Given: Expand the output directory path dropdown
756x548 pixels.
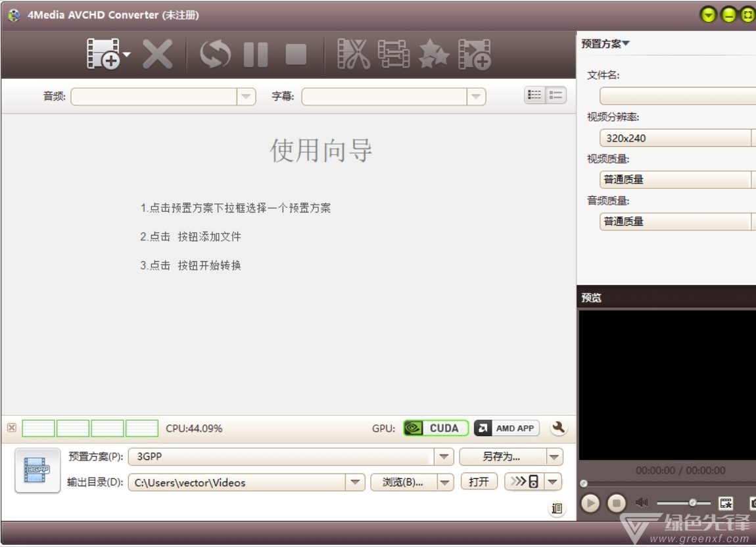Looking at the screenshot, I should [x=355, y=482].
